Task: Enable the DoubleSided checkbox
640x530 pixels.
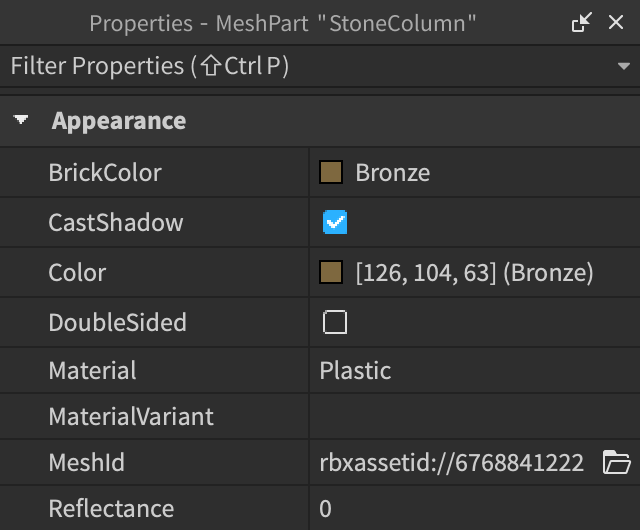Action: [x=335, y=322]
